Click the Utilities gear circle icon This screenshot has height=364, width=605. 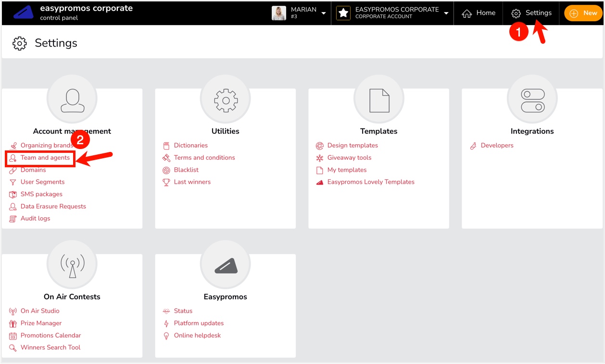[226, 100]
